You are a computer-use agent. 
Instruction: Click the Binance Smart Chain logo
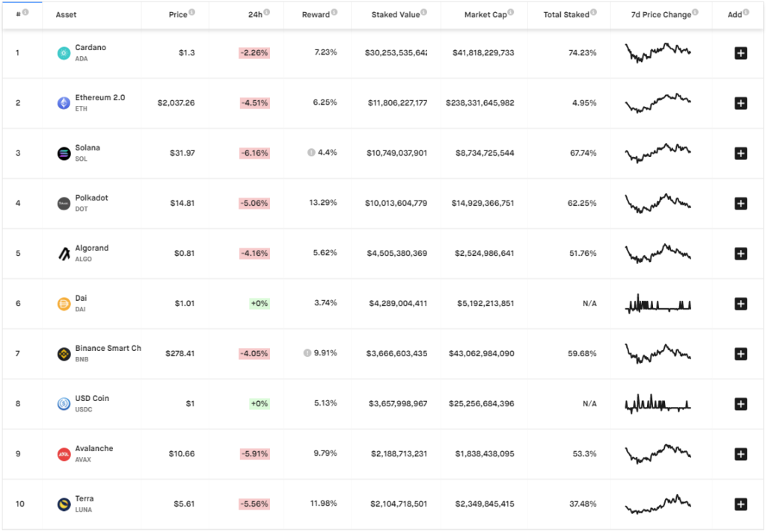64,354
